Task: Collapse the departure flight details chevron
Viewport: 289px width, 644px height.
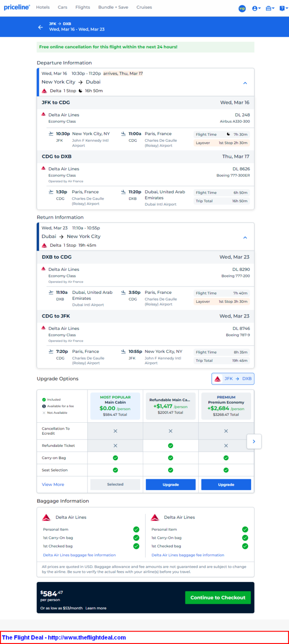Action: [x=245, y=83]
